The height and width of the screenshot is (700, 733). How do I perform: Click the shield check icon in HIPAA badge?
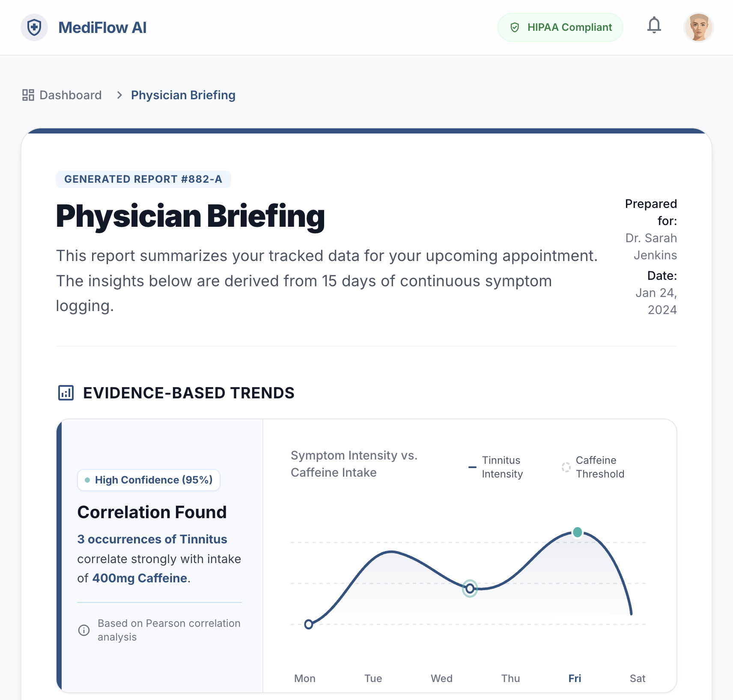click(x=515, y=27)
